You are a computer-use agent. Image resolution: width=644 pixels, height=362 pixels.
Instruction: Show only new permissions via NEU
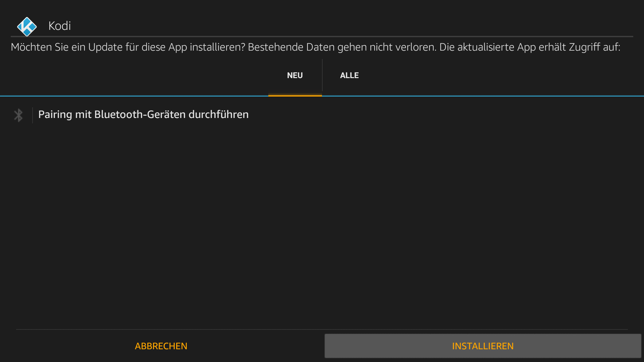(295, 75)
